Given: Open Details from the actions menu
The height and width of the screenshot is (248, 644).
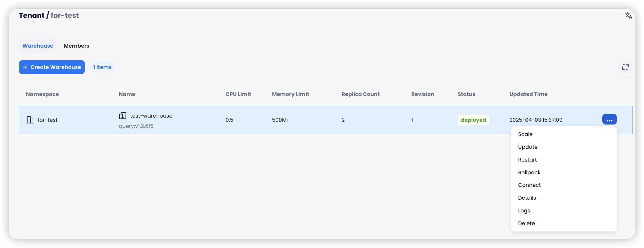Looking at the screenshot, I should [x=527, y=198].
